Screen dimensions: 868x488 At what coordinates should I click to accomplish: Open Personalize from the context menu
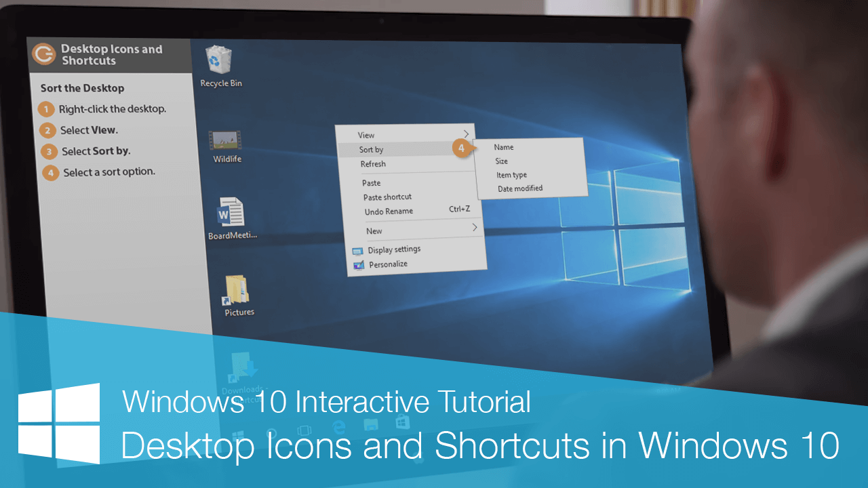[x=388, y=264]
